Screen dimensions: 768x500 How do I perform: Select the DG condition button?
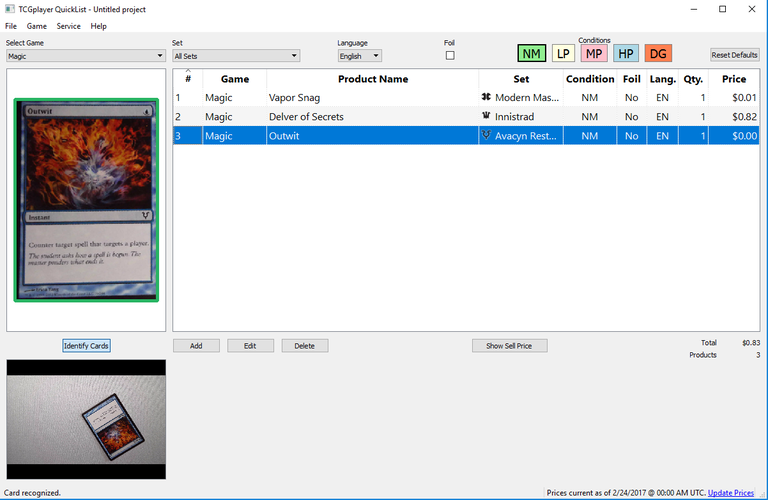click(658, 53)
